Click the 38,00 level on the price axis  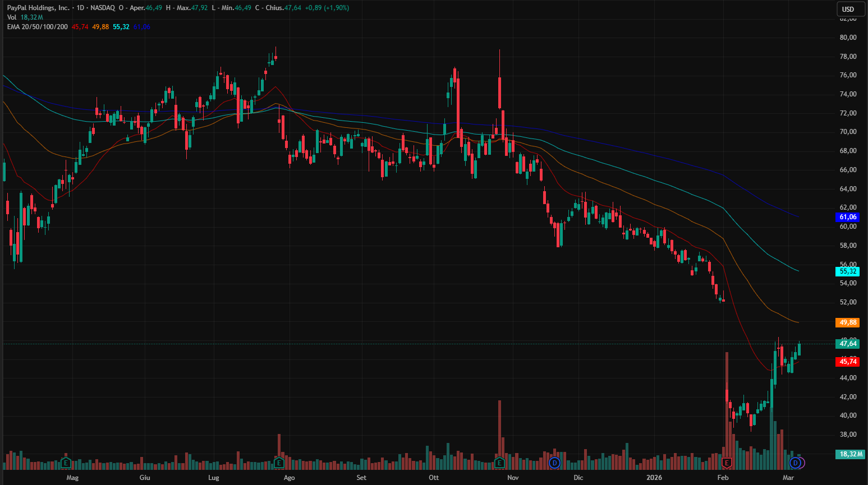(x=848, y=435)
